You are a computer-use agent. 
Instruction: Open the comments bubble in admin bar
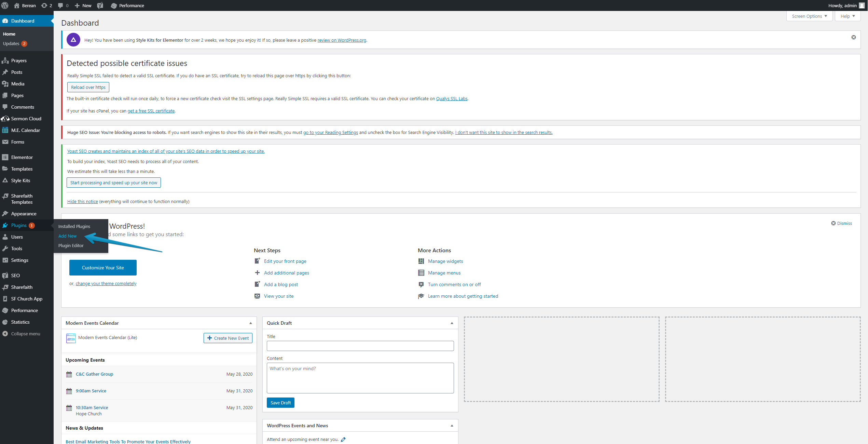tap(60, 5)
